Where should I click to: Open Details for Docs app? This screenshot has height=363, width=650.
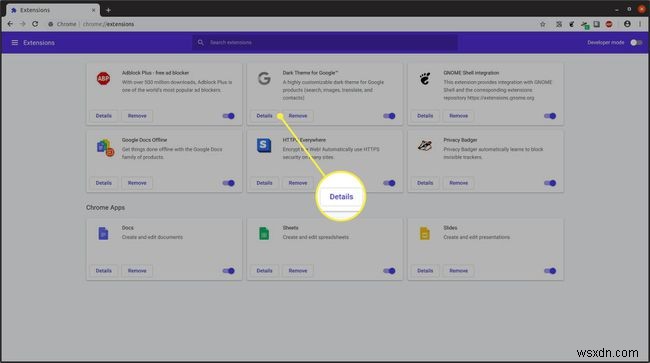tap(104, 271)
